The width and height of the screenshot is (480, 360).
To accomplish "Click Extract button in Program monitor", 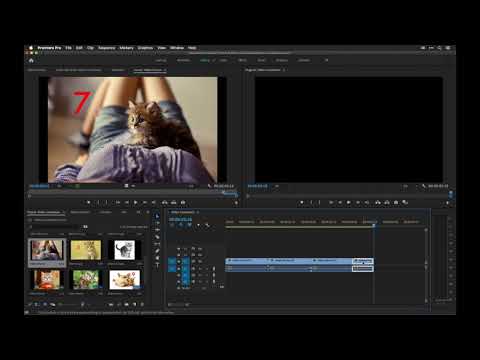I will pos(387,202).
